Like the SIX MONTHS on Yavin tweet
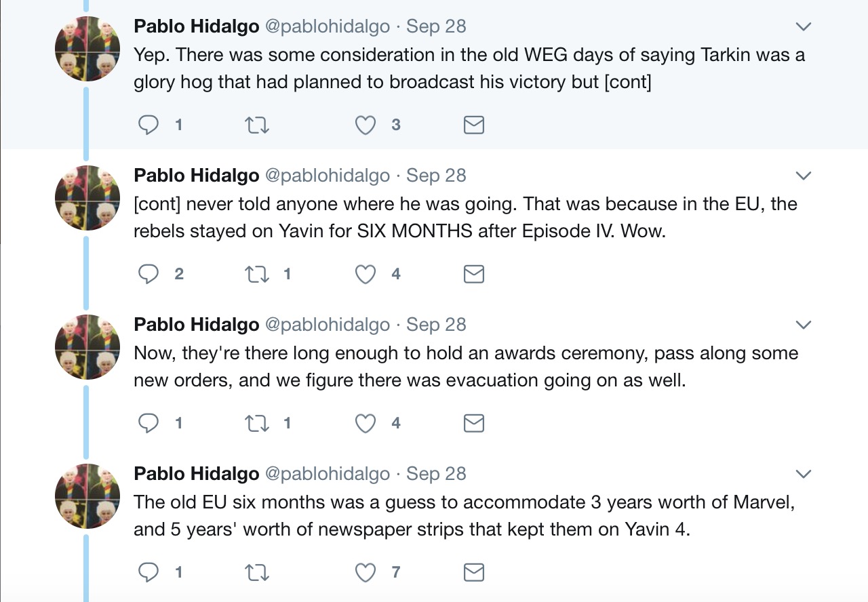 (366, 274)
